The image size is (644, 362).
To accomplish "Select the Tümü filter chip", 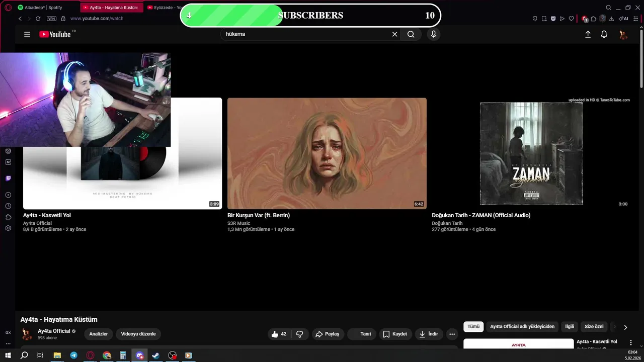I will (x=473, y=327).
